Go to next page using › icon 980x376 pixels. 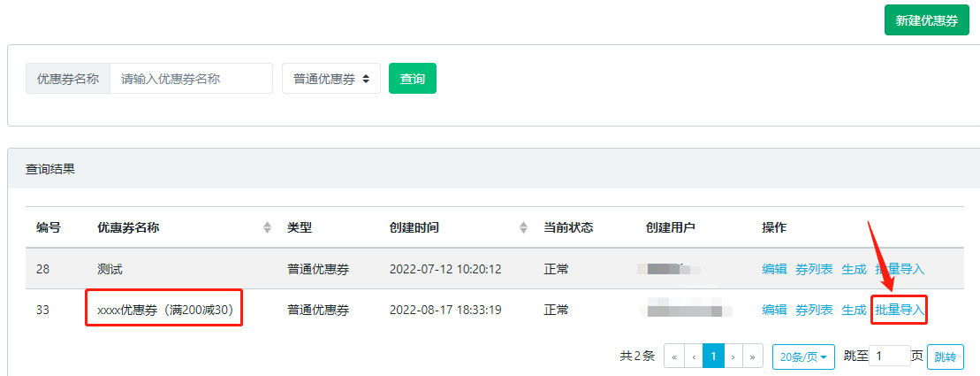pos(733,357)
